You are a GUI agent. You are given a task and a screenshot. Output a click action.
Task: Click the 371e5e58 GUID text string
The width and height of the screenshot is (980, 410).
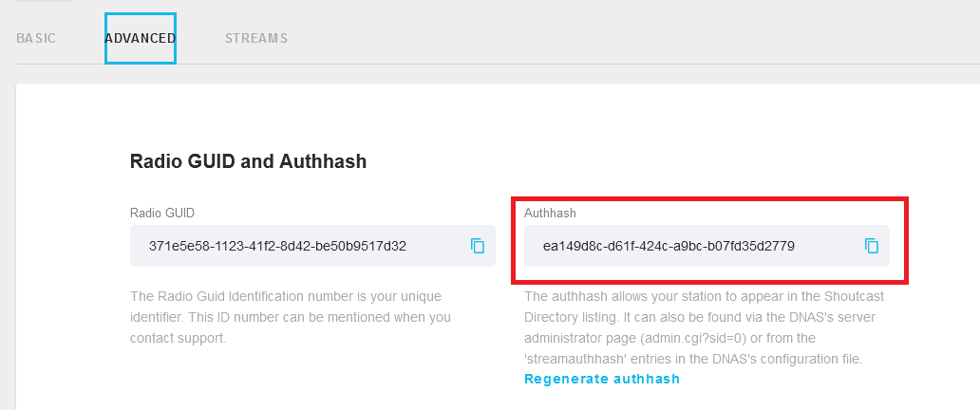277,246
